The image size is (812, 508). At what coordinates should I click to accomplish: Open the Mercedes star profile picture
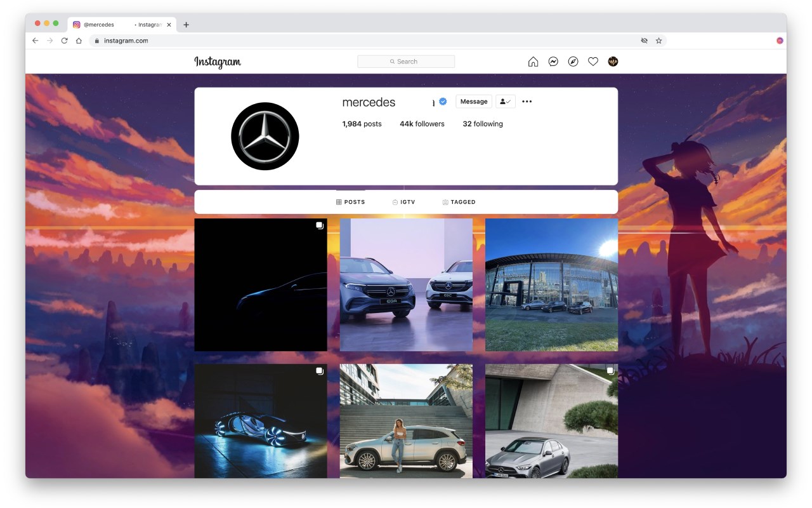(265, 136)
